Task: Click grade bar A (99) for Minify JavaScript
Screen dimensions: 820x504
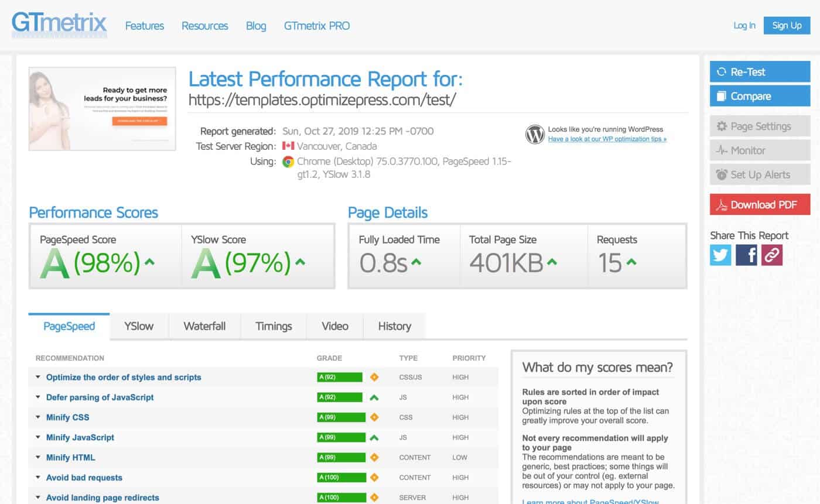Action: click(341, 437)
